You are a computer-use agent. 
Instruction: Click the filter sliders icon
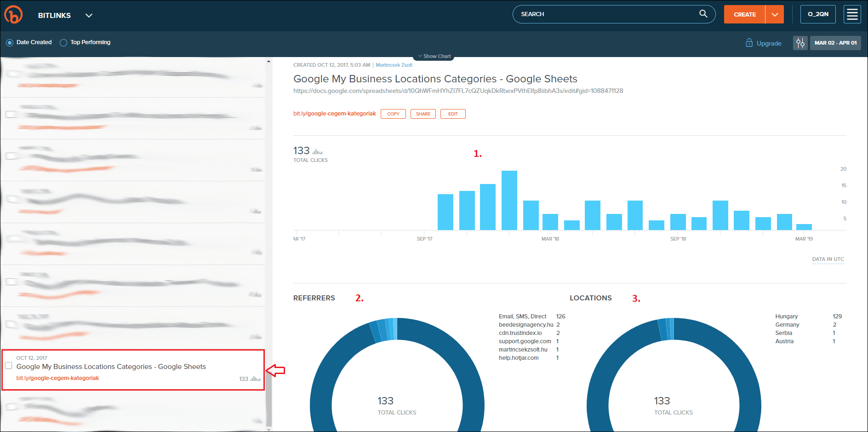[800, 43]
